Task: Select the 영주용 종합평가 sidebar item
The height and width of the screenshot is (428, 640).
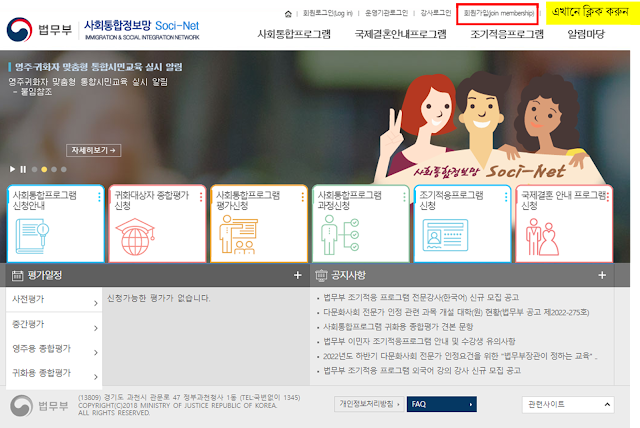Action: coord(52,348)
